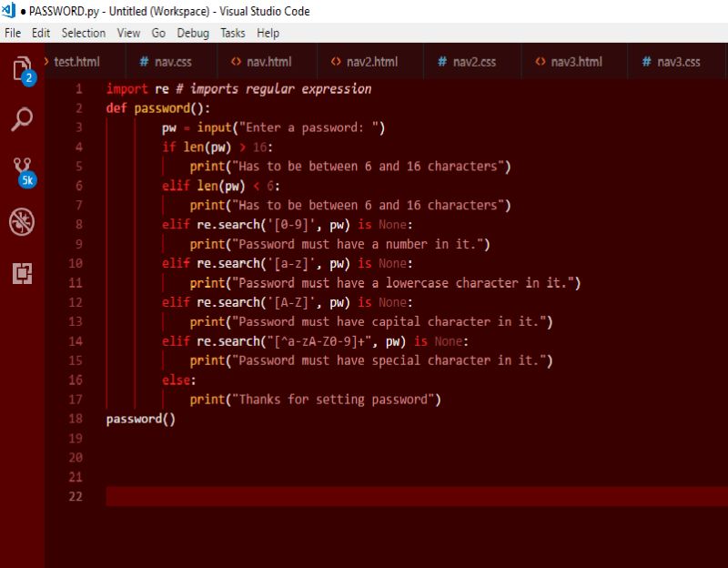Click the hash icon on the nav2.css tab
The height and width of the screenshot is (568, 728).
pos(442,61)
